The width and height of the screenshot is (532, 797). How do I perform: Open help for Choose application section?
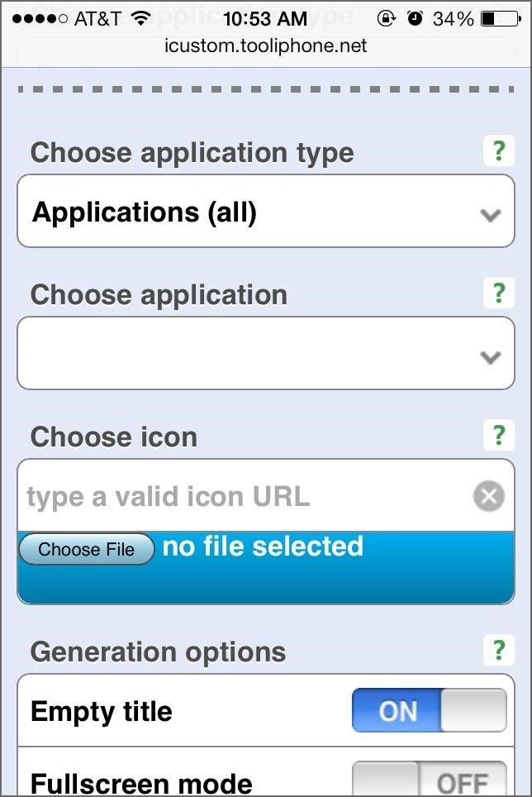click(499, 294)
